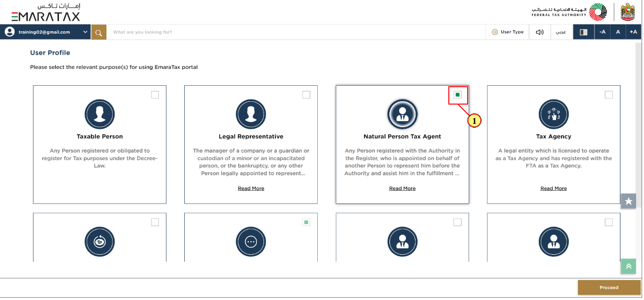Check the Tax Agency checkbox
This screenshot has height=300, width=644.
coord(609,95)
